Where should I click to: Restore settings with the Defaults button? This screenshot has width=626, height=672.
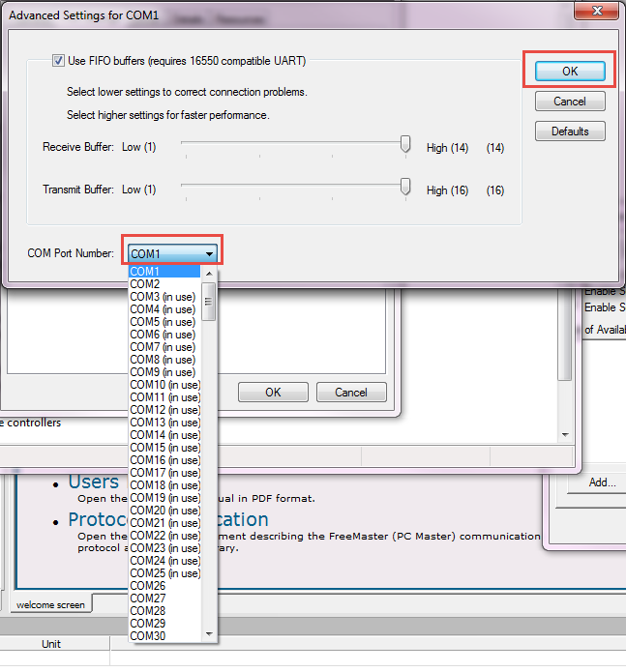570,131
